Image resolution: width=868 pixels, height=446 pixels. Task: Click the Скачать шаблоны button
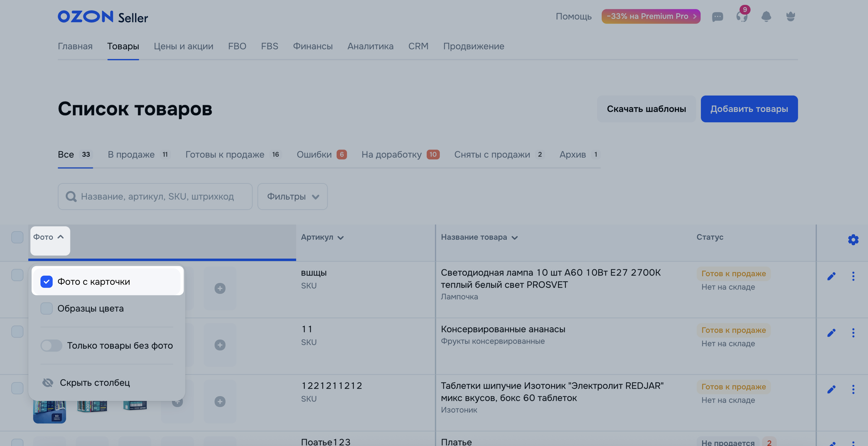646,109
